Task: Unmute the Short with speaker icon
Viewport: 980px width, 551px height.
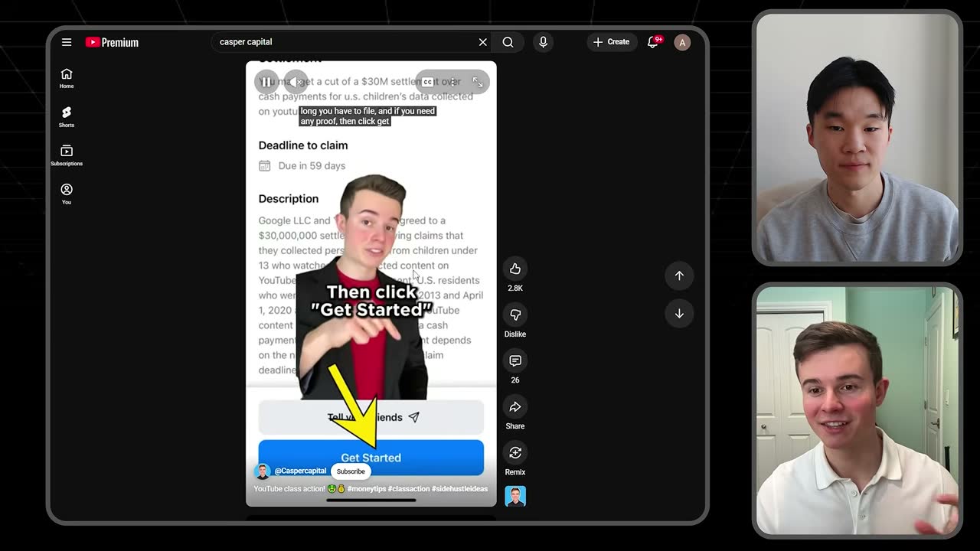Action: tap(296, 82)
